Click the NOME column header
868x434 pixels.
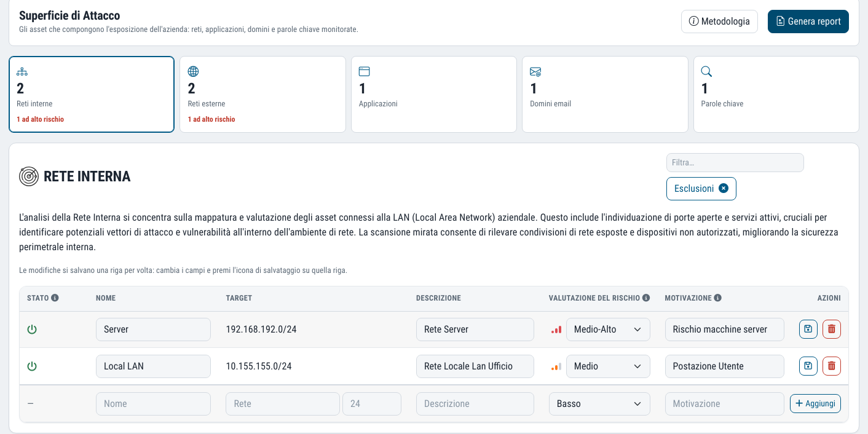click(106, 298)
